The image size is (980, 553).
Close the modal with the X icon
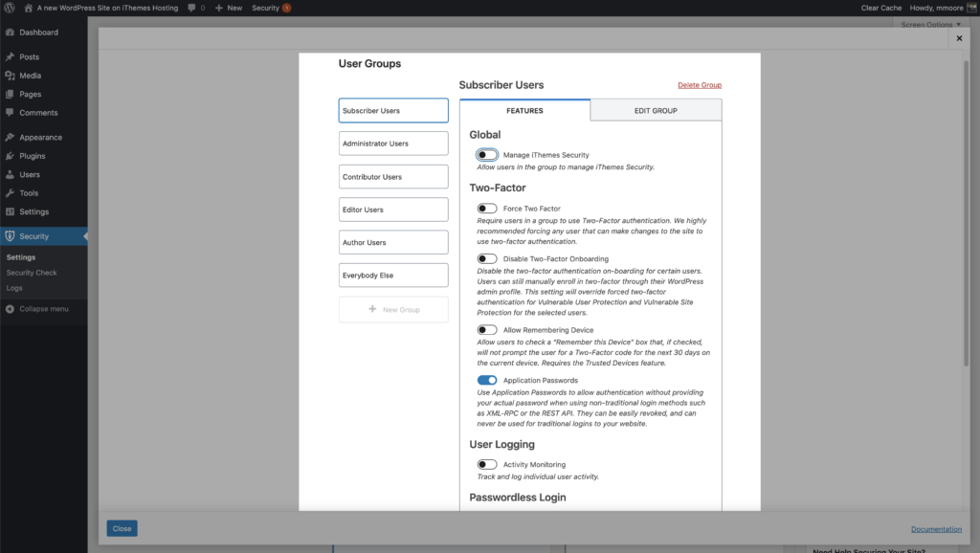959,38
